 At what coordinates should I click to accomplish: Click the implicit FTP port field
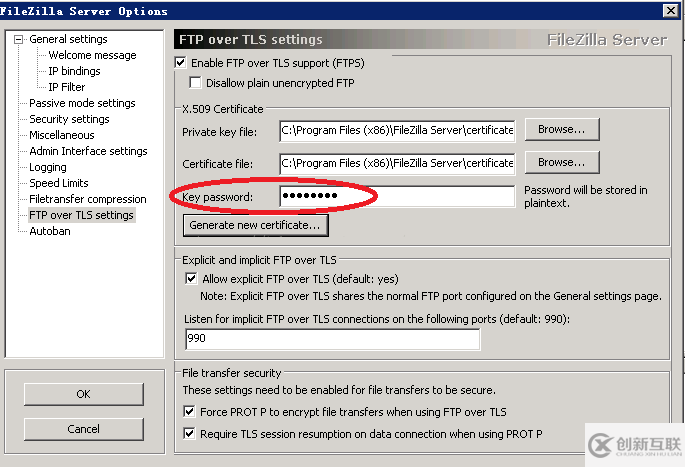(x=331, y=339)
